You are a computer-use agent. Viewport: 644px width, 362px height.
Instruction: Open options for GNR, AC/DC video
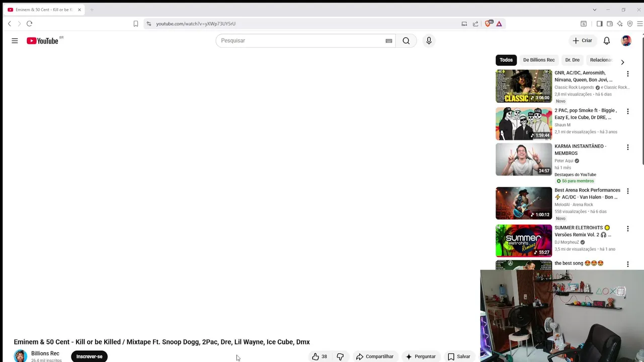click(627, 74)
